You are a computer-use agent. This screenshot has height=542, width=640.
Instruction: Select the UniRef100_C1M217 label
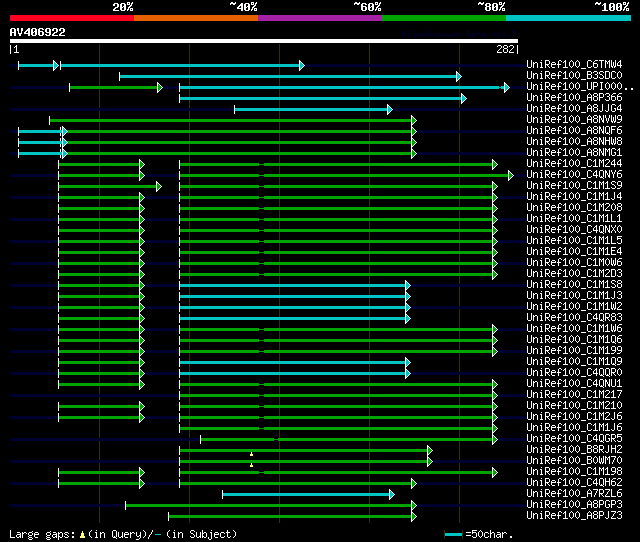[x=574, y=395]
